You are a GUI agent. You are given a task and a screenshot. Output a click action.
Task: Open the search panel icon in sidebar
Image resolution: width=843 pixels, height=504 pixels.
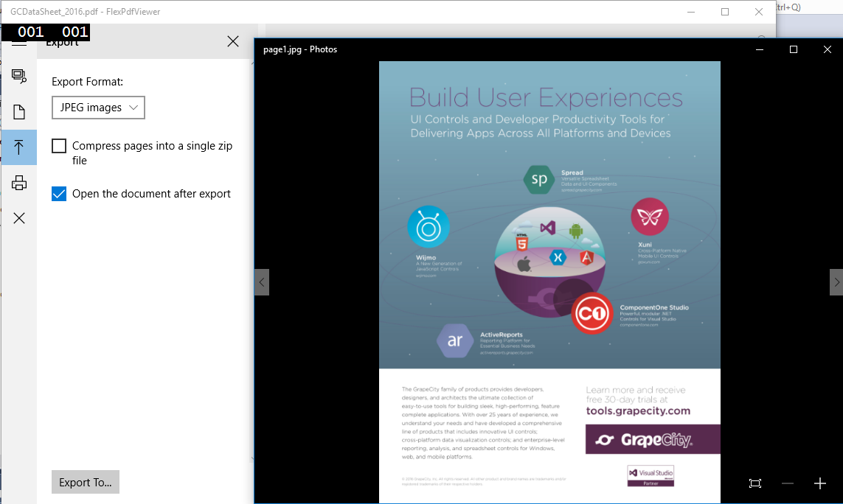coord(19,76)
